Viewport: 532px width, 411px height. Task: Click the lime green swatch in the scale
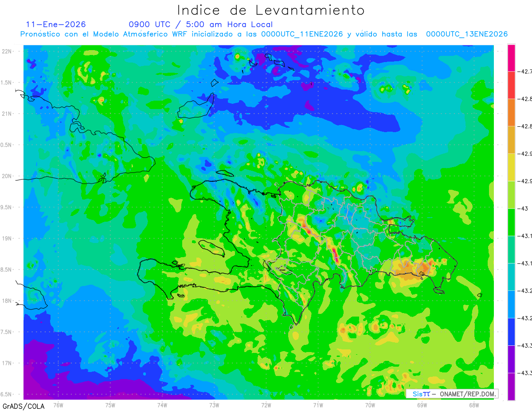coord(511,195)
